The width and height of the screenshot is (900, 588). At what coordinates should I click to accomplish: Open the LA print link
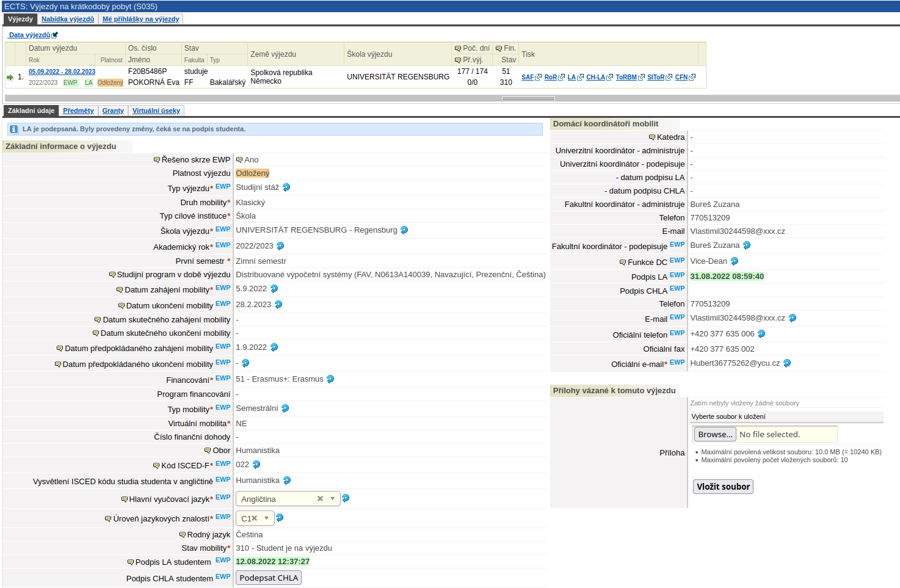[572, 78]
